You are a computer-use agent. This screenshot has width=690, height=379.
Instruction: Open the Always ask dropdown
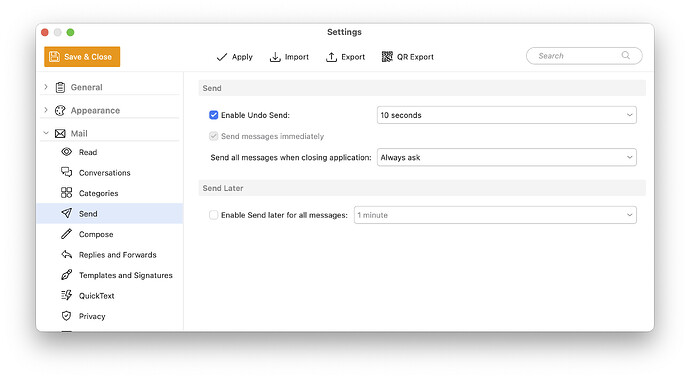pyautogui.click(x=506, y=157)
